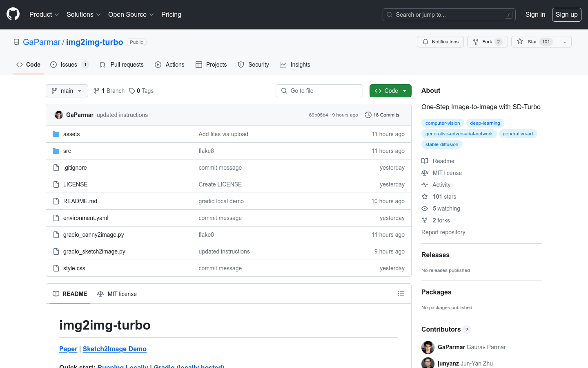The width and height of the screenshot is (588, 368).
Task: Click the Sign in link
Action: click(535, 14)
